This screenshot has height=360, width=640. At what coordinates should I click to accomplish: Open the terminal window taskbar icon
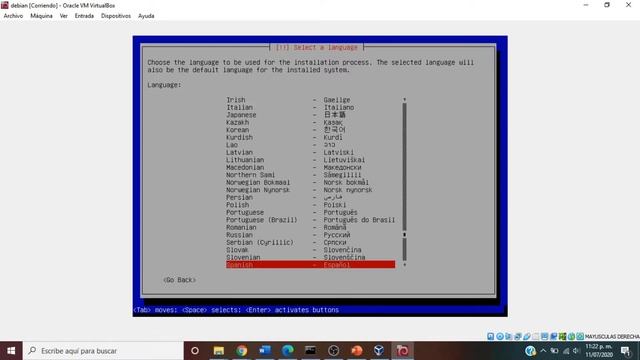pyautogui.click(x=311, y=351)
